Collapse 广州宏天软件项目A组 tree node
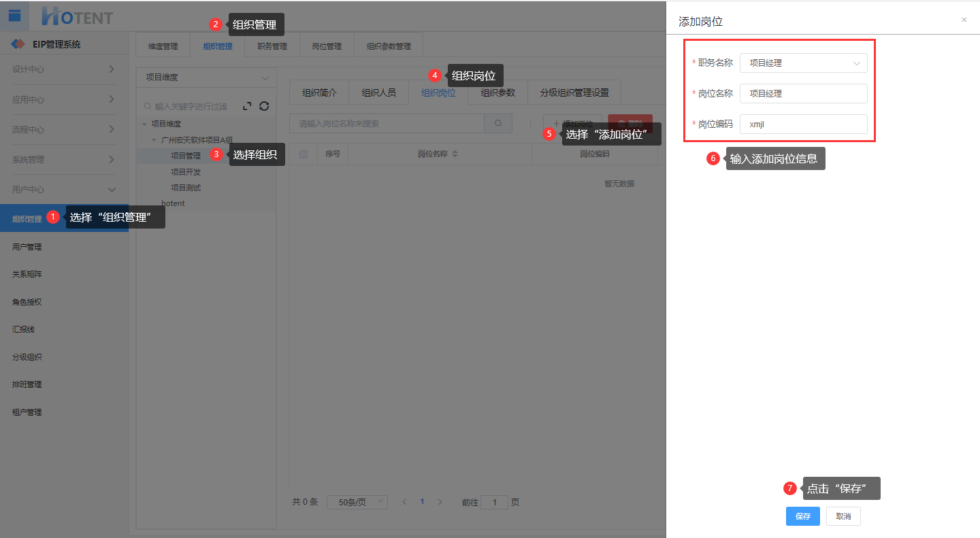The width and height of the screenshot is (980, 538). click(154, 140)
